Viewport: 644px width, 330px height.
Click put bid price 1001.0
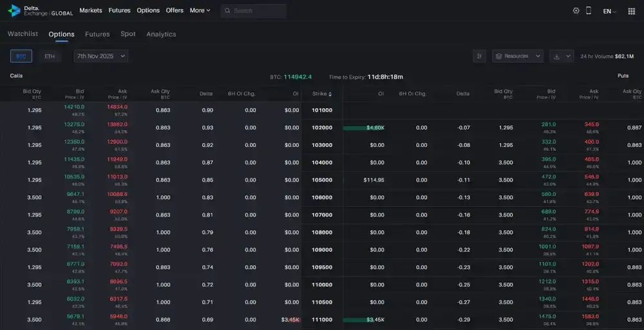547,247
